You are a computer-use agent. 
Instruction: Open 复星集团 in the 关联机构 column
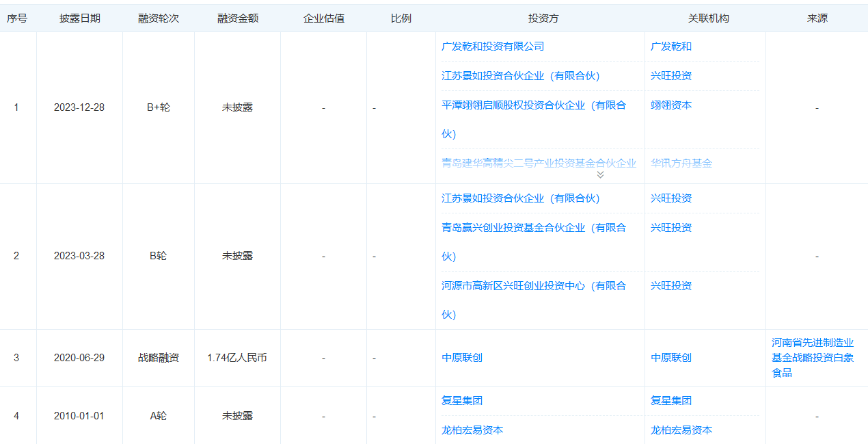[x=671, y=401]
